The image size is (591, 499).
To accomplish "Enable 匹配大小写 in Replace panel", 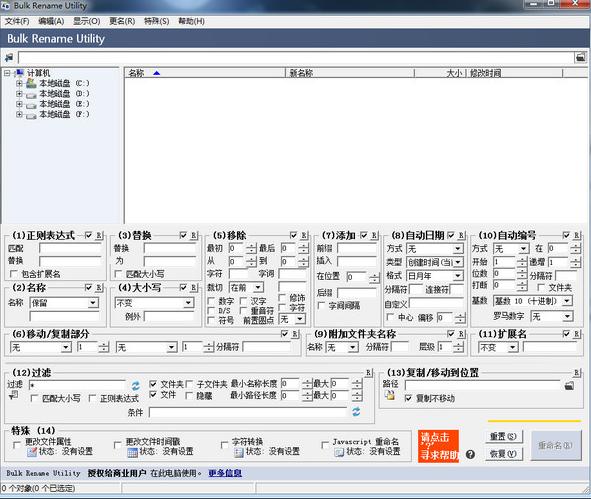I will click(118, 274).
